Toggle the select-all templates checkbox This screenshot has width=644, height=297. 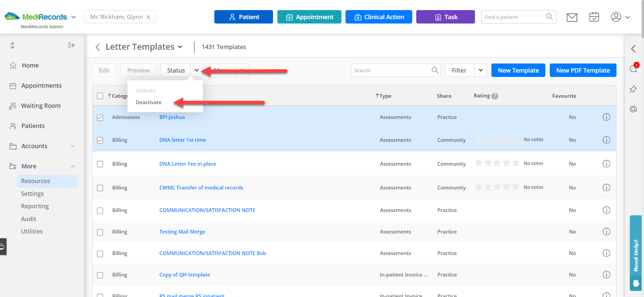click(x=100, y=96)
